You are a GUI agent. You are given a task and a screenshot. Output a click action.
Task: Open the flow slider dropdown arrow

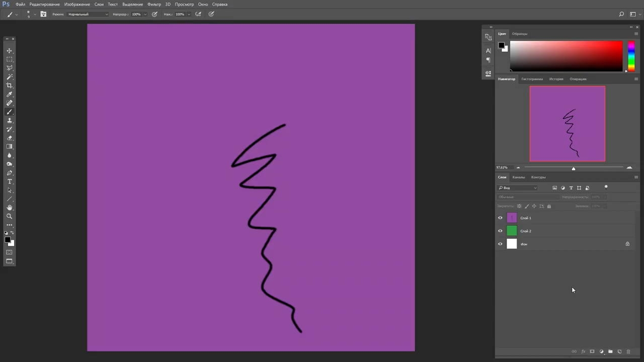click(x=189, y=14)
